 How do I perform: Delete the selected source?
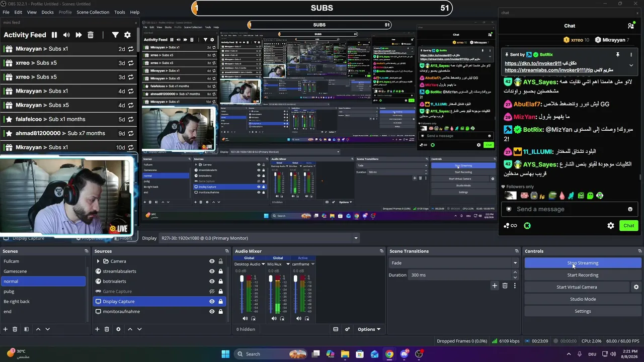[x=107, y=329]
